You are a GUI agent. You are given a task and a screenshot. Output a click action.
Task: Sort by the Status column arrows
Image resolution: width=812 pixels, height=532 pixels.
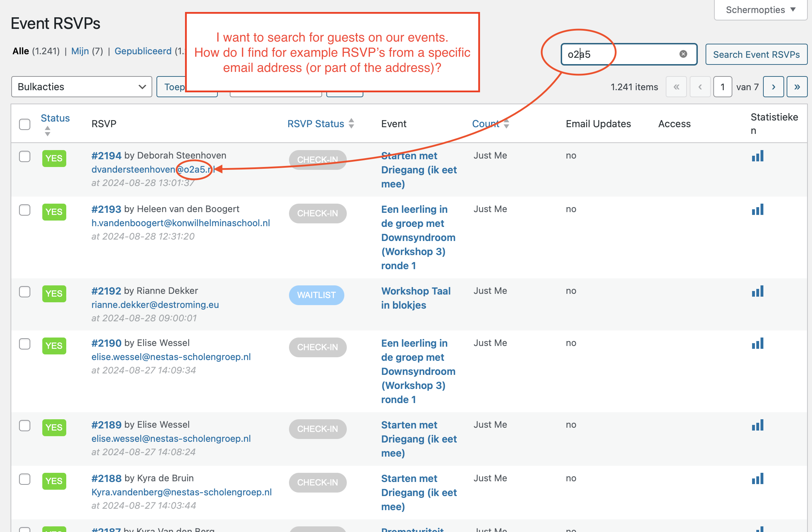[48, 131]
